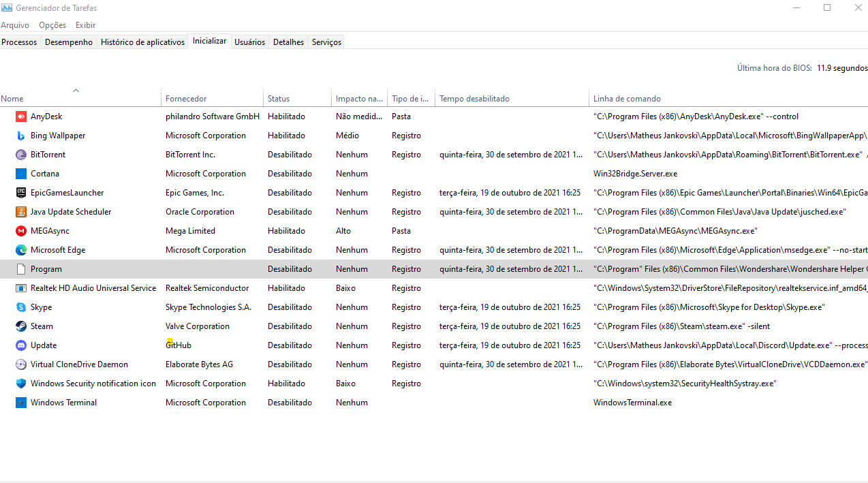
Task: Click the Mega Limited supplier cell
Action: point(190,231)
